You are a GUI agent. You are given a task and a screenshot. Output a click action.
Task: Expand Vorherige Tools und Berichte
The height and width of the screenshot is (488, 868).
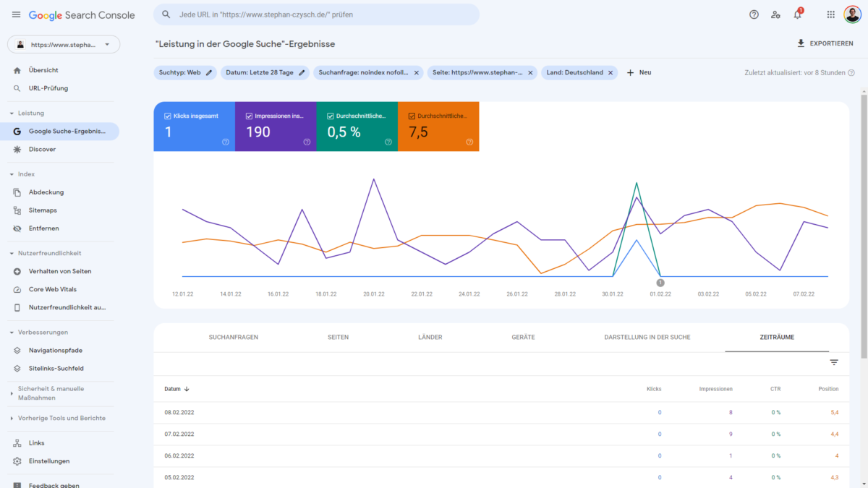click(x=12, y=419)
